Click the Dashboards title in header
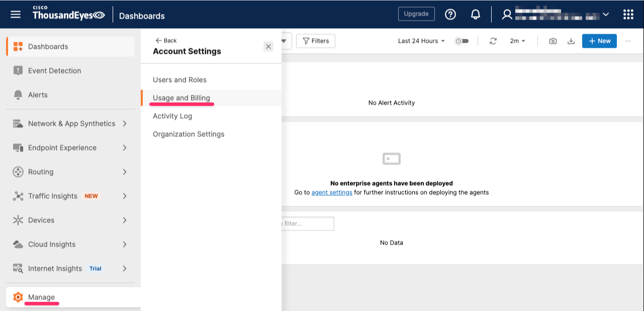This screenshot has width=644, height=311. [142, 16]
